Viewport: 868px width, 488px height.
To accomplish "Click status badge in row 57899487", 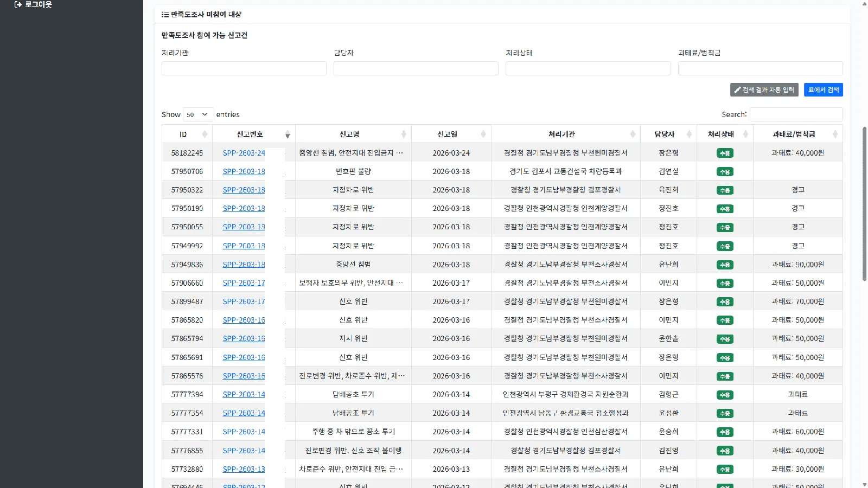I will point(725,302).
